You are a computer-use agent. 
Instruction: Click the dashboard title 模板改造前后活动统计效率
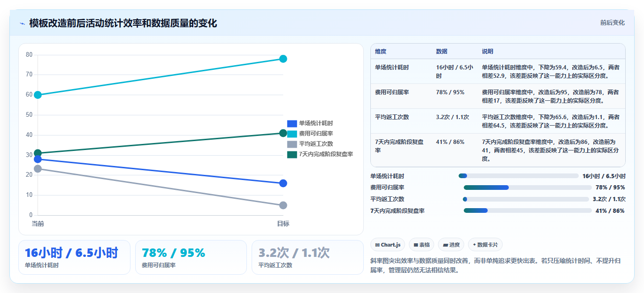(x=123, y=23)
